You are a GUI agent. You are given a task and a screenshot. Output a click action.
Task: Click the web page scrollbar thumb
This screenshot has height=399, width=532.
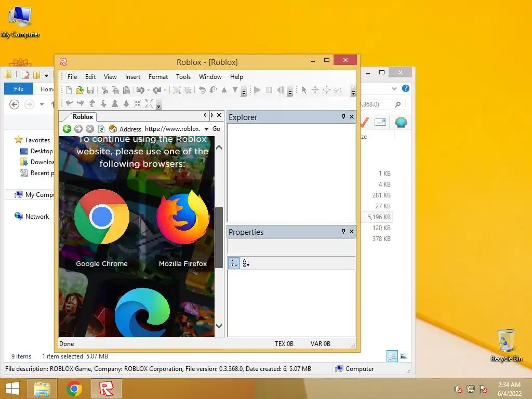(x=219, y=237)
